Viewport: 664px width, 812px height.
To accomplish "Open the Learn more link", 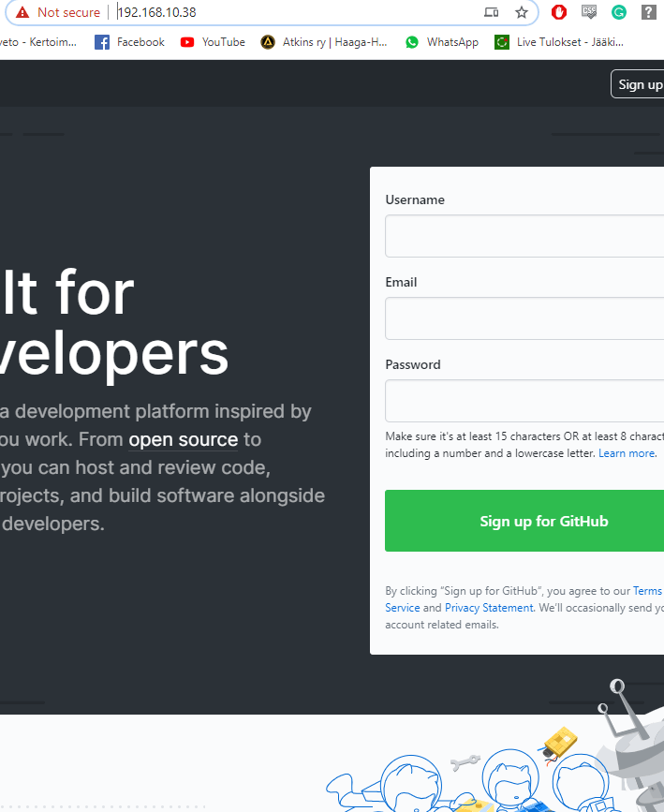I will click(x=627, y=453).
